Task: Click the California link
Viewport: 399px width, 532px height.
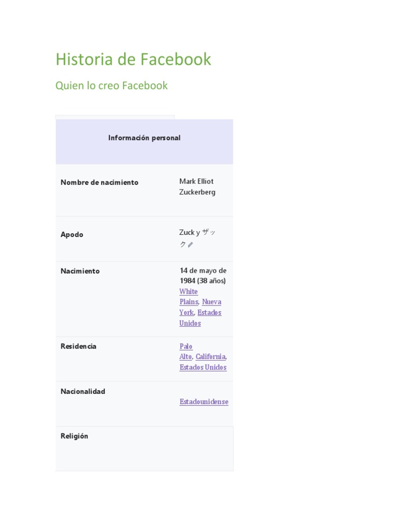Action: [210, 357]
